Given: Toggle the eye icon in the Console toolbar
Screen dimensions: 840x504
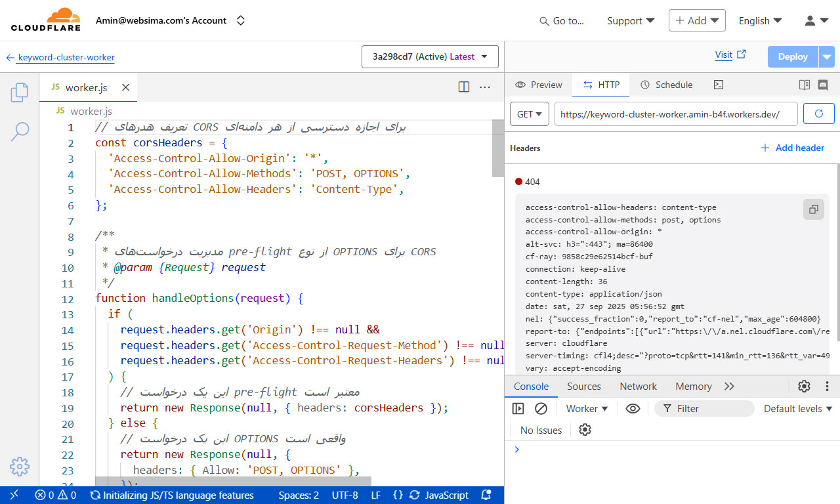Looking at the screenshot, I should tap(633, 408).
